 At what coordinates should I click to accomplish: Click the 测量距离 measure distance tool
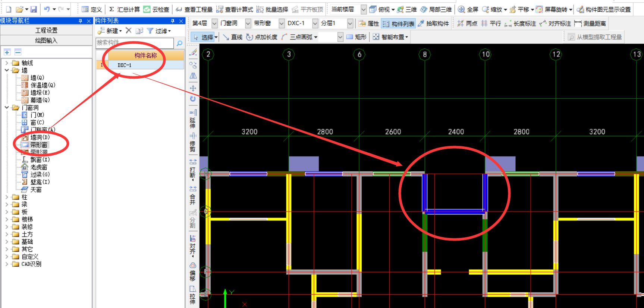(x=590, y=23)
